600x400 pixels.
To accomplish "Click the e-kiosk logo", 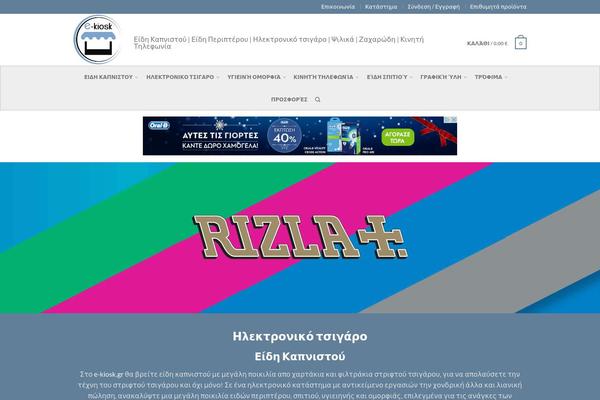I will pyautogui.click(x=98, y=39).
